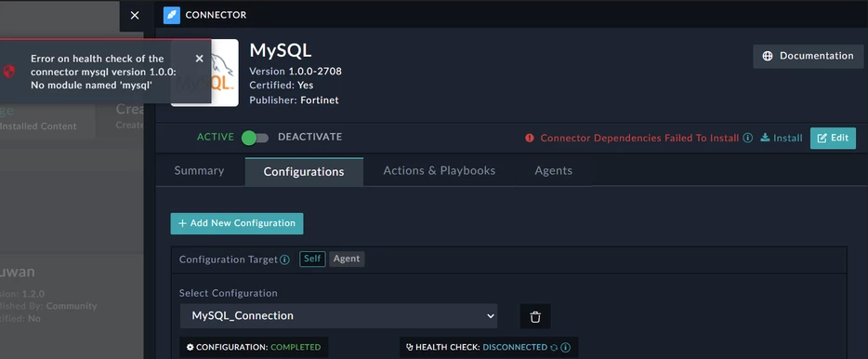Delete the MySQL_Connection configuration

(535, 316)
